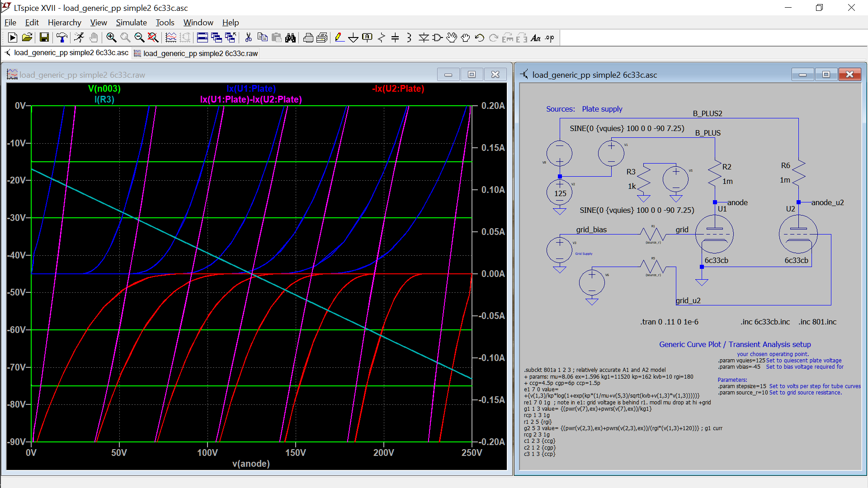Viewport: 868px width, 488px height.
Task: Click the Open file folder icon
Action: pyautogui.click(x=27, y=38)
